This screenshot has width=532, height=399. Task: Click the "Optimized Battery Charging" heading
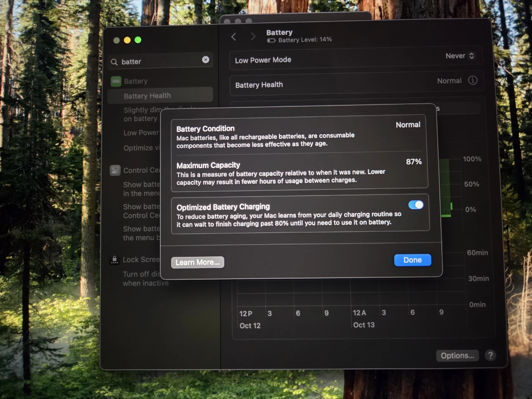coord(223,207)
